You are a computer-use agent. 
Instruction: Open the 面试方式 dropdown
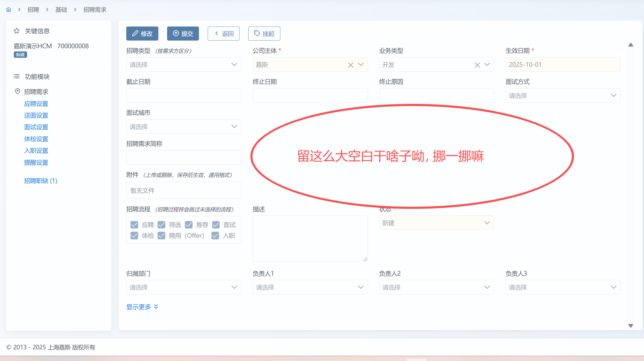pyautogui.click(x=563, y=96)
